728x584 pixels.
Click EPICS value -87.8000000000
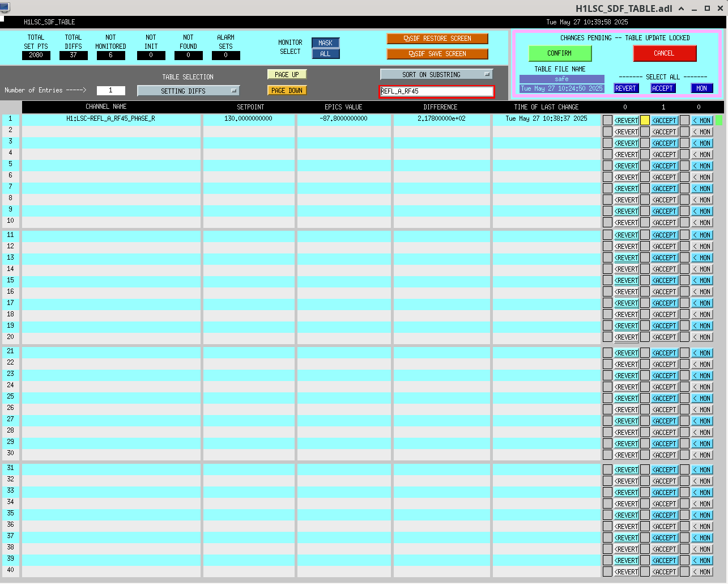tap(343, 119)
